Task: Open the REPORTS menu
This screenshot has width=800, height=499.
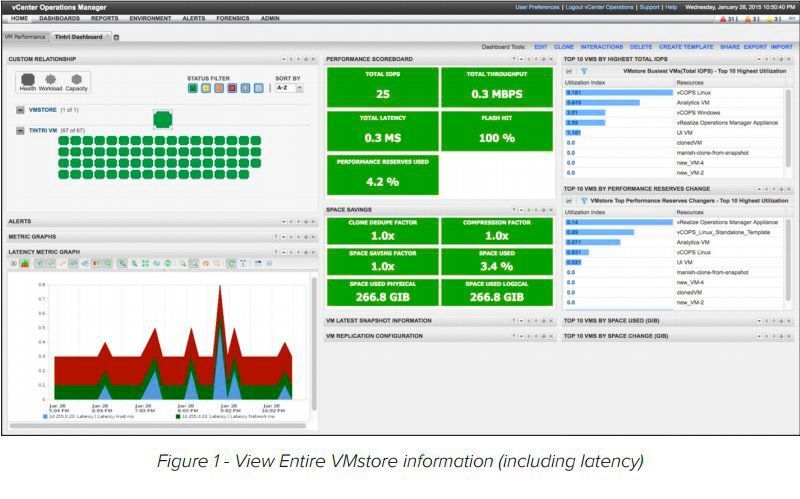Action: [105, 18]
